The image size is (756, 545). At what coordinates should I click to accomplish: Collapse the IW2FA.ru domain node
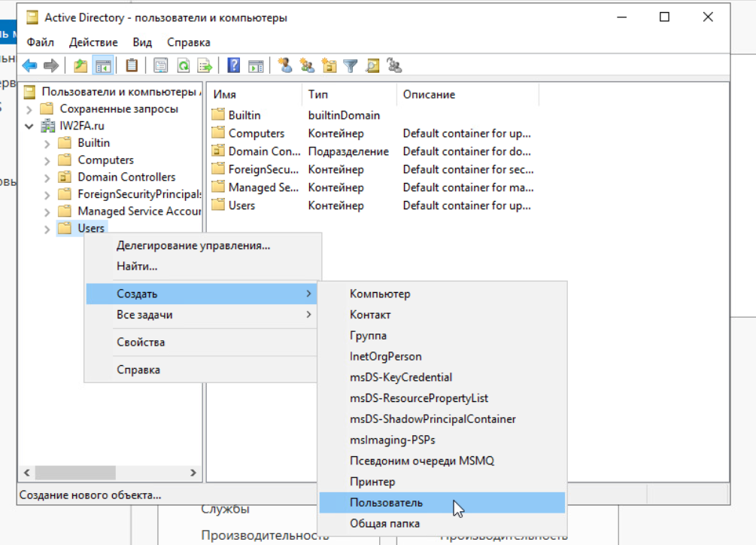pyautogui.click(x=29, y=126)
